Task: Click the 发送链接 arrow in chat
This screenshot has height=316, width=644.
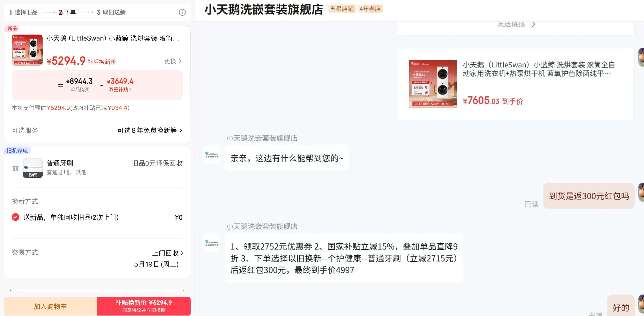Action: tap(534, 24)
